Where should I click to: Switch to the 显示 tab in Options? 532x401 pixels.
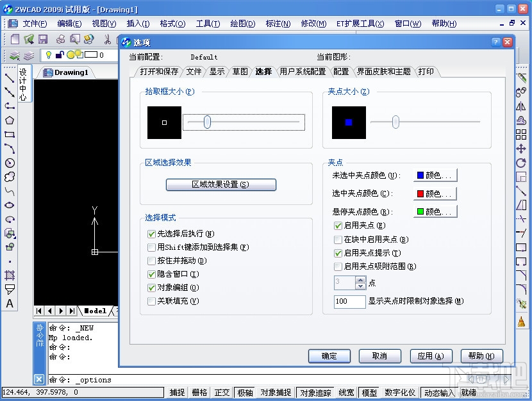[x=217, y=72]
